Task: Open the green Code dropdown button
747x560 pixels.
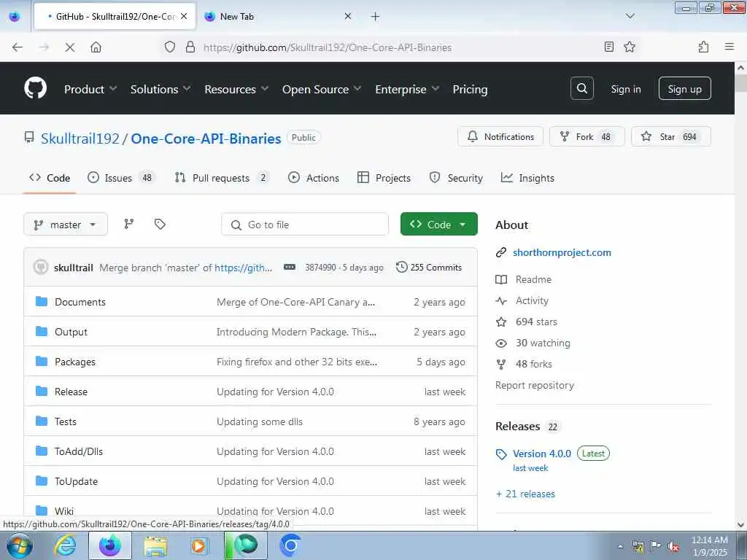Action: point(438,224)
